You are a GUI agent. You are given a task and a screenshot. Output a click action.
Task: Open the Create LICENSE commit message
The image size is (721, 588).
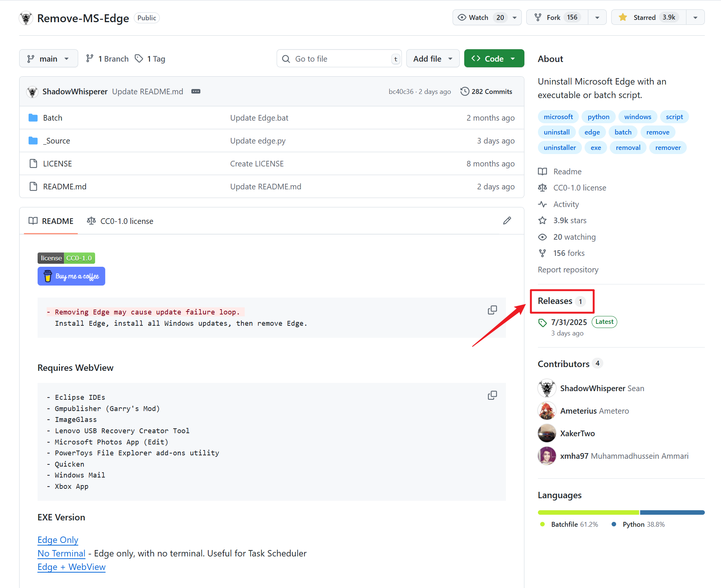pyautogui.click(x=257, y=164)
